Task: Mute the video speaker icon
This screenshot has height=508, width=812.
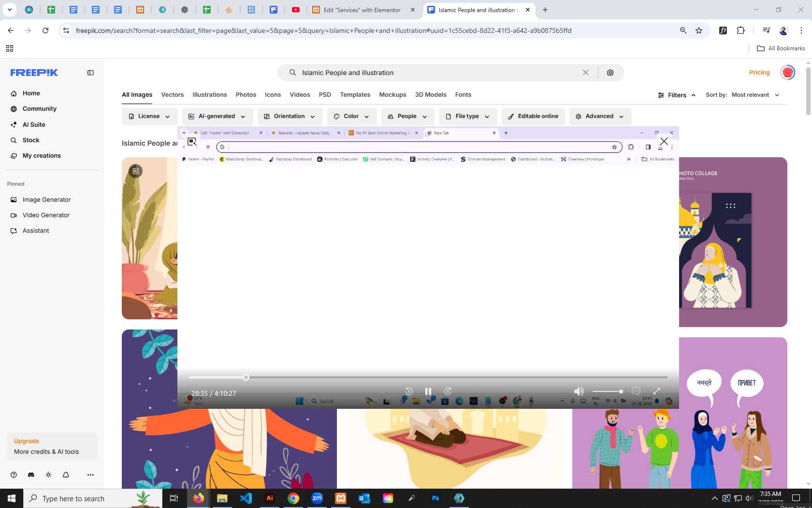Action: (x=579, y=391)
